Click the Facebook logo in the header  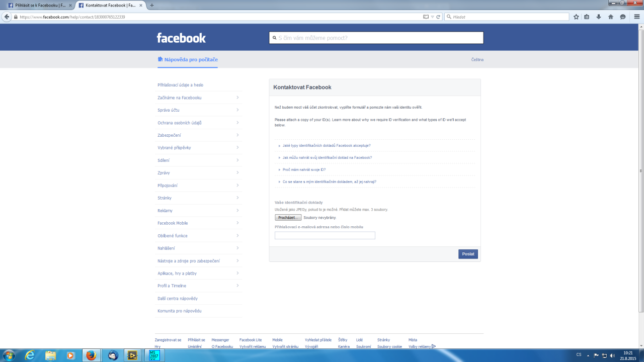[x=181, y=38]
